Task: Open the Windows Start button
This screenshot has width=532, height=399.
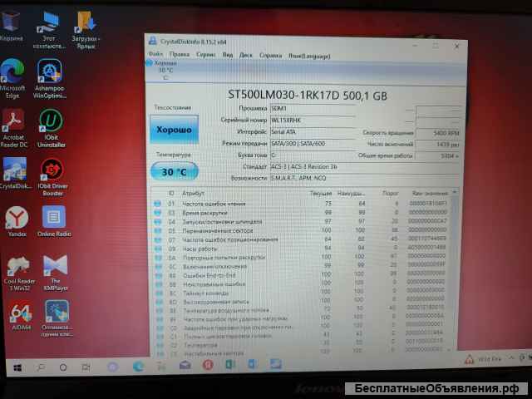Action: [x=17, y=367]
